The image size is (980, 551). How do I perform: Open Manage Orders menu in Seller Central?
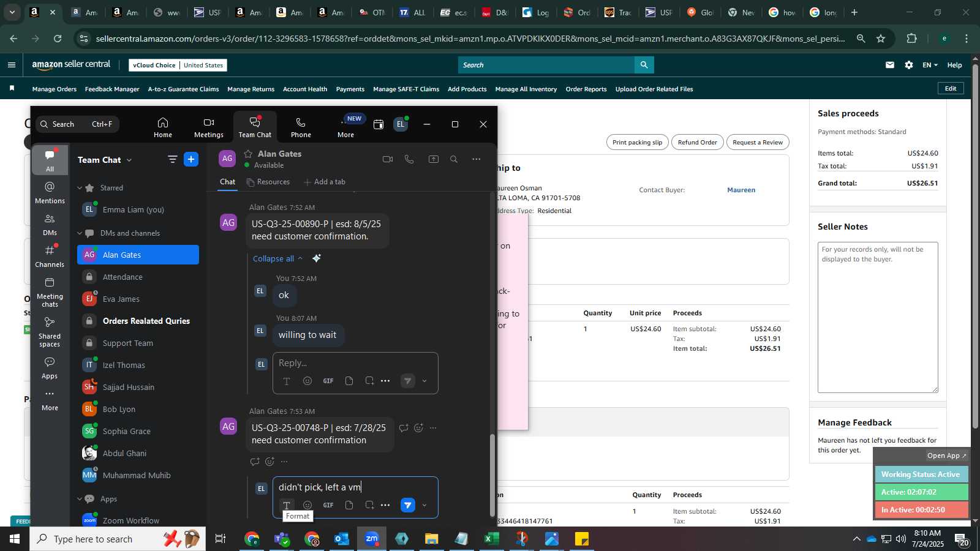(55, 89)
